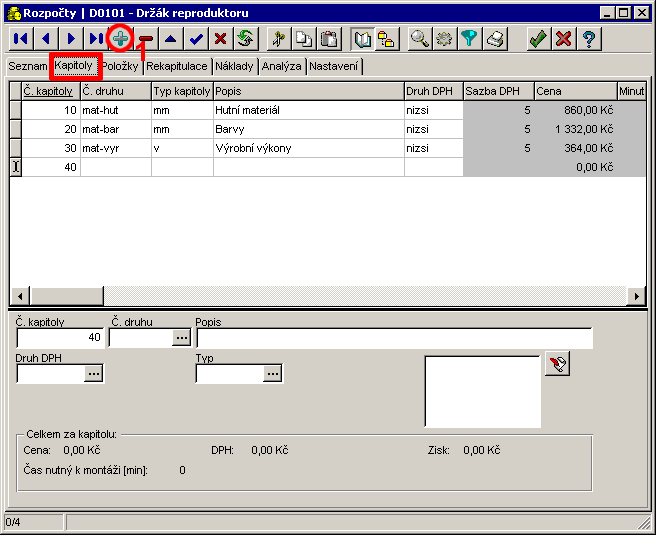Click the green plus add record icon
The height and width of the screenshot is (535, 656).
pos(121,39)
